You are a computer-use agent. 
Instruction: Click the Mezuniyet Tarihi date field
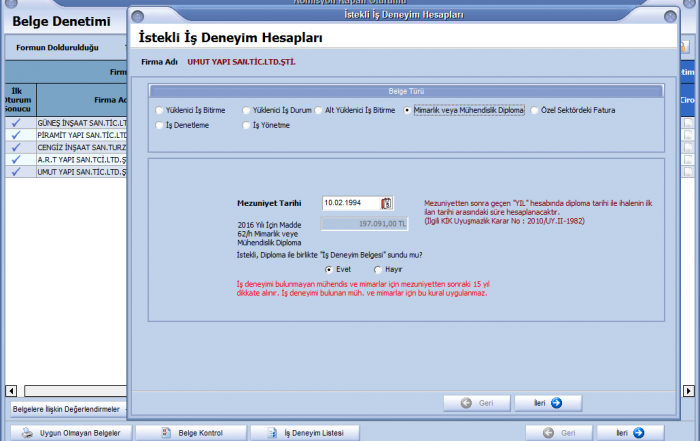[350, 203]
